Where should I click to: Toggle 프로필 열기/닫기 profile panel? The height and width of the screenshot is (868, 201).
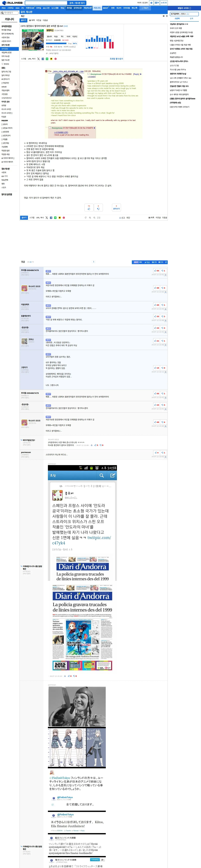click(x=116, y=59)
